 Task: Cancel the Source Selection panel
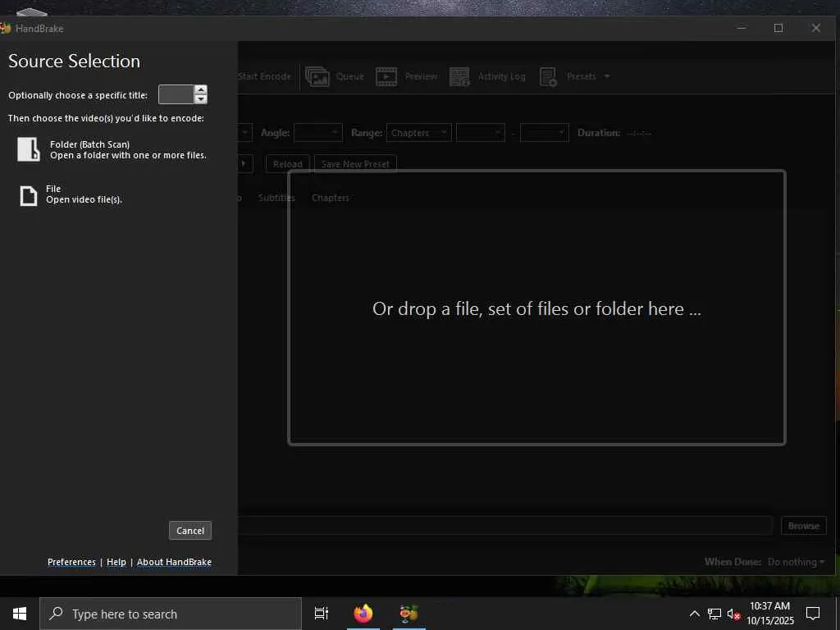point(190,531)
